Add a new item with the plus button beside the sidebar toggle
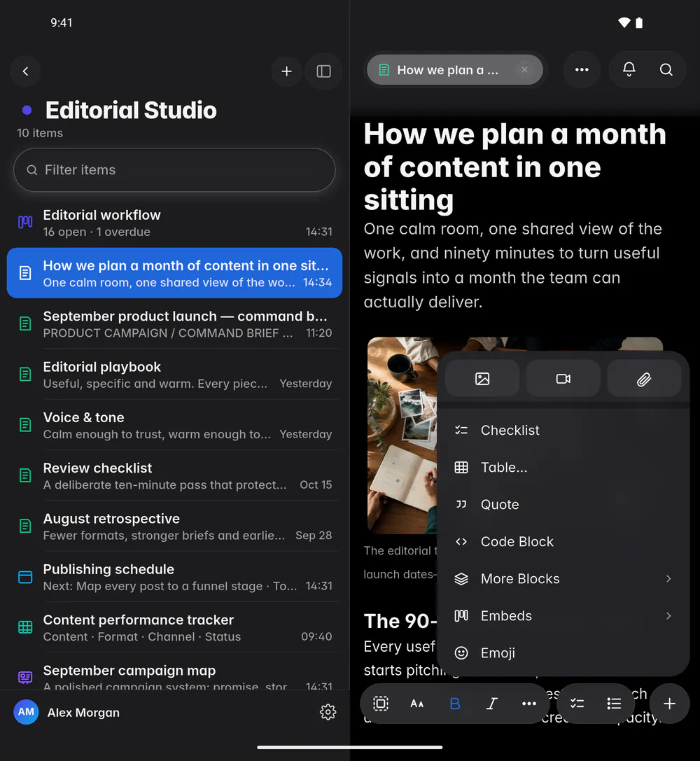 click(x=287, y=71)
